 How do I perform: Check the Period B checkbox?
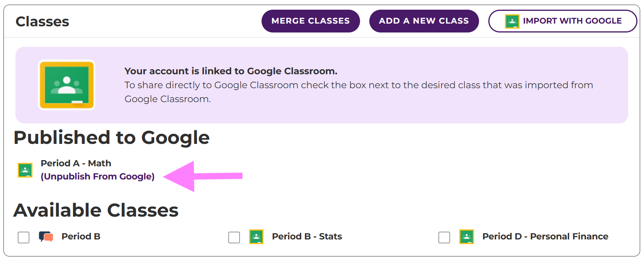(24, 237)
